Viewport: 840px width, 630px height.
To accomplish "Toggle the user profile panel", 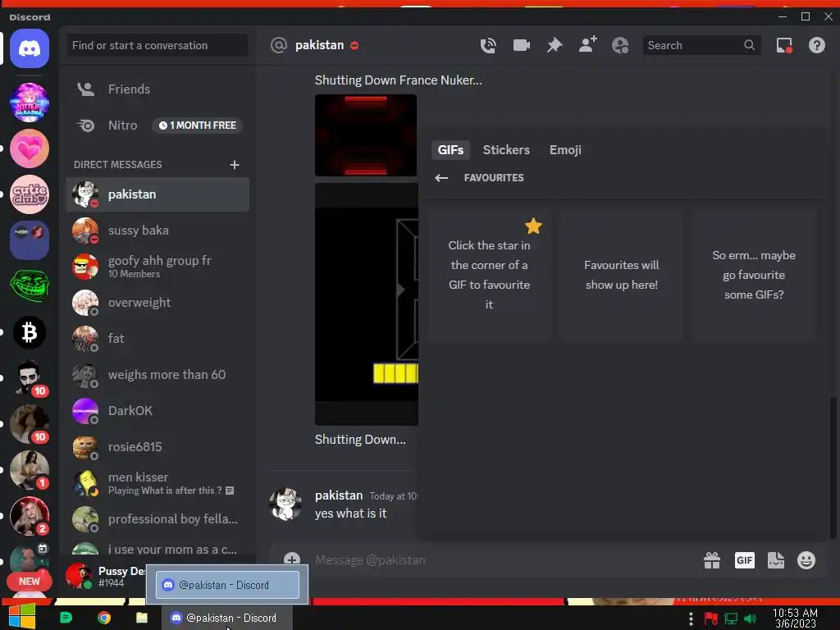I will coord(620,46).
